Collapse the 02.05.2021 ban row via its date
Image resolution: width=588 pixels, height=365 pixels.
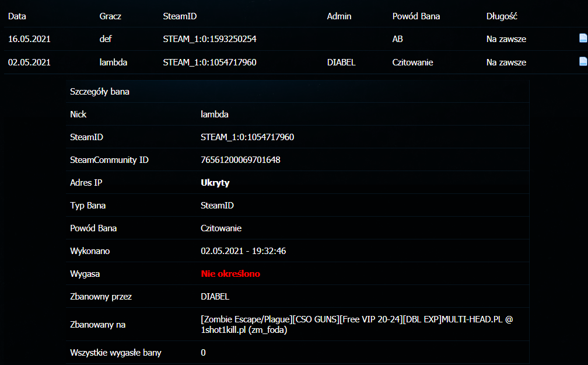29,62
